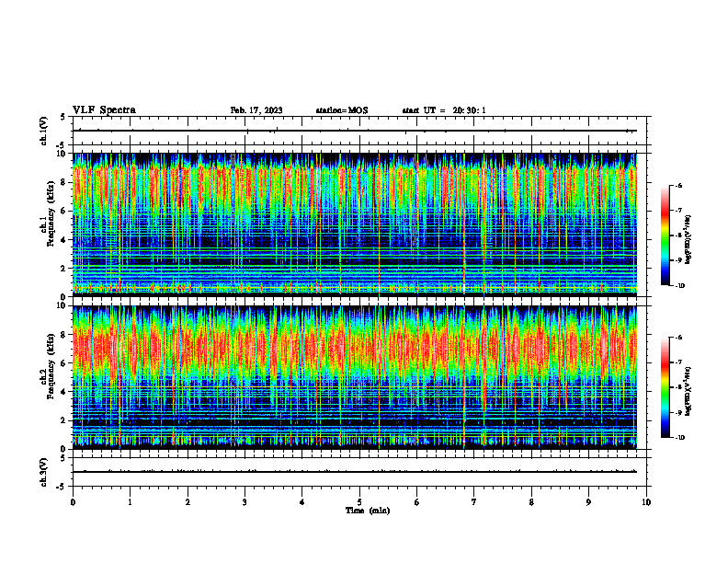
Task: Click the "9" tick on the time axis
Action: coord(588,502)
